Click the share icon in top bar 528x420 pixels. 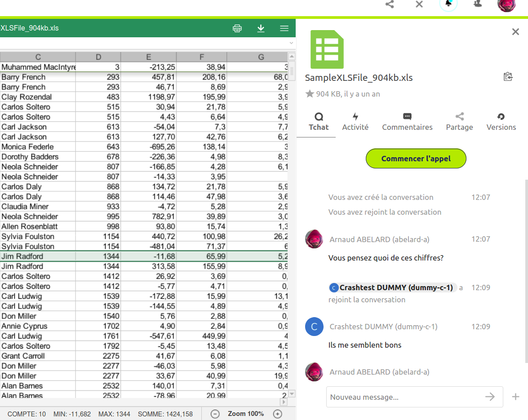[x=390, y=4]
